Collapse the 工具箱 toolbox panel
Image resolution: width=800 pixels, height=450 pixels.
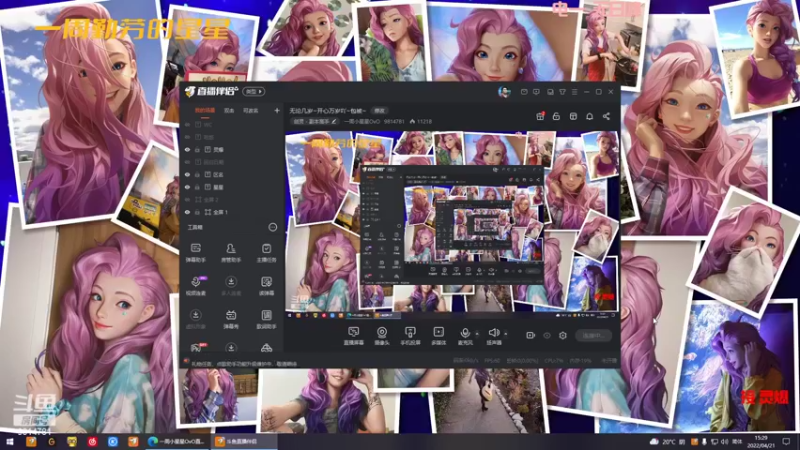[273, 227]
